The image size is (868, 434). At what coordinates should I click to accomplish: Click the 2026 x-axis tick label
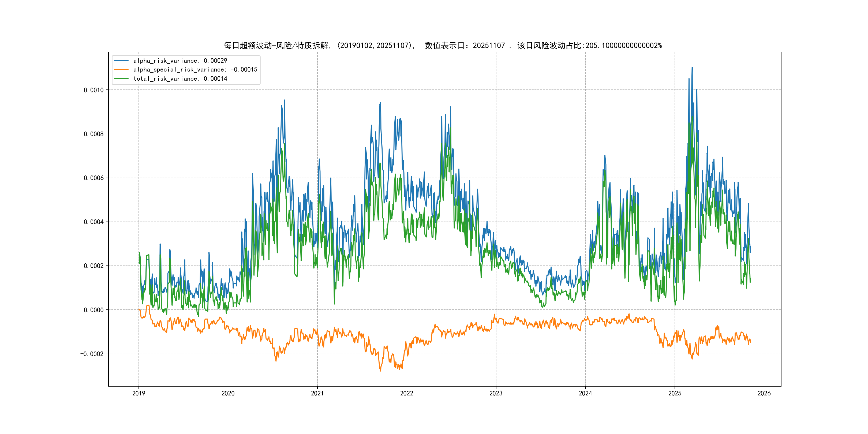click(764, 393)
